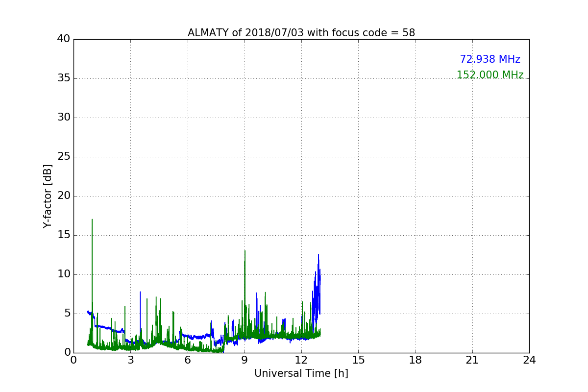This screenshot has width=588, height=392.
Task: Click the y-axis tick label '35'
Action: point(64,78)
